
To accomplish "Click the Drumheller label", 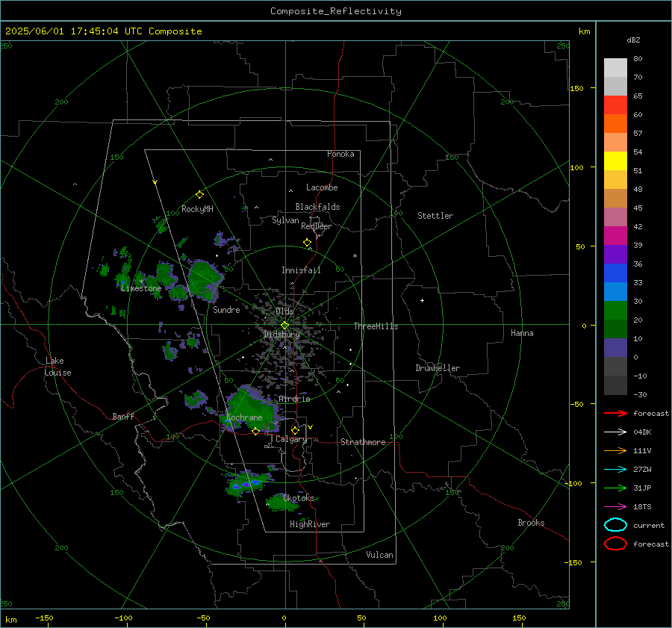I will click(x=438, y=368).
